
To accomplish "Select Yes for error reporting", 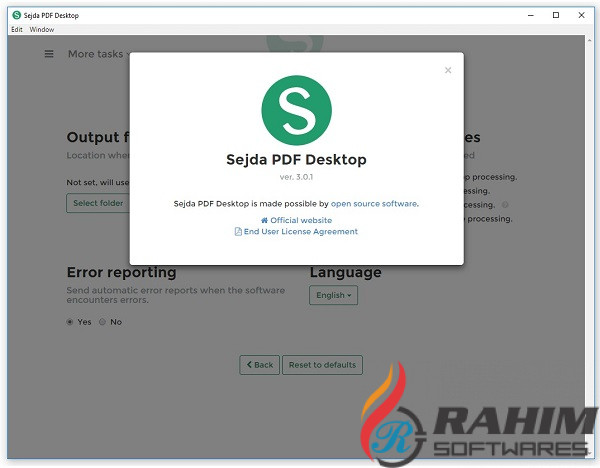I will pos(70,322).
